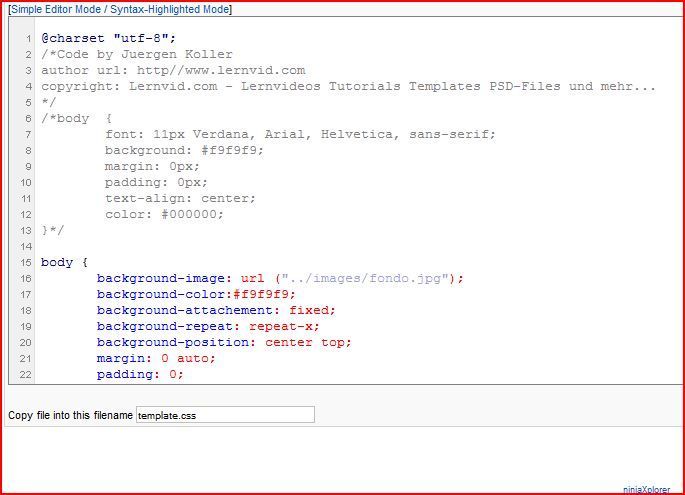Click the 'Copy file into this filename' label
Viewport: 685px width, 495px height.
pos(70,415)
